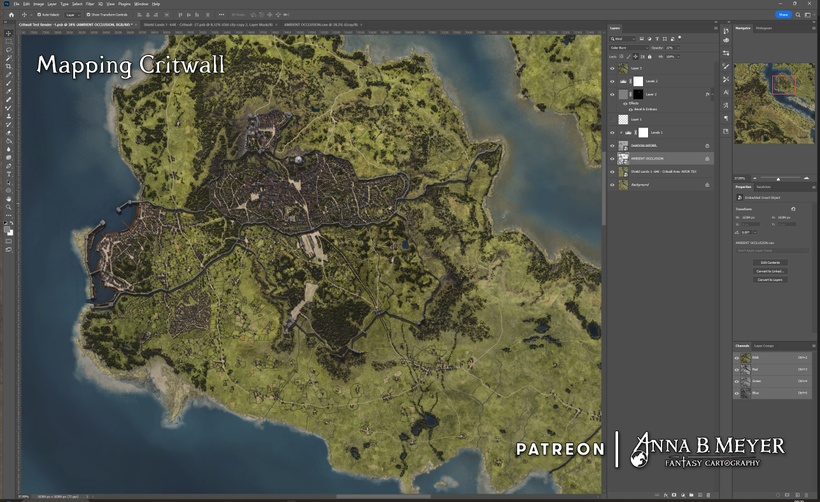The image size is (820, 502).
Task: Hide the Blue channel visibility
Action: tap(737, 393)
